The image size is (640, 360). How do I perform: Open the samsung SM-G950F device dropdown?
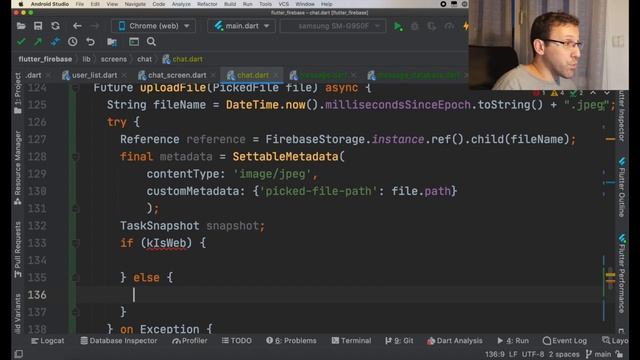(x=333, y=26)
